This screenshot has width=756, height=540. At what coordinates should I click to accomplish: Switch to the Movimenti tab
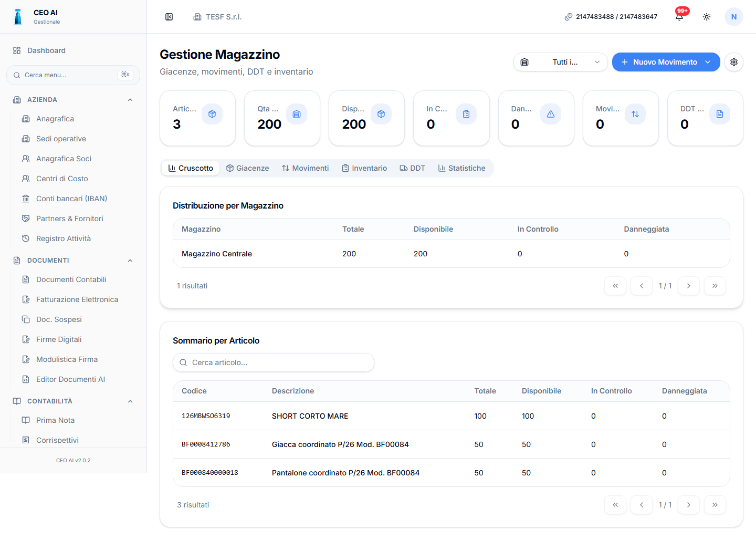305,168
